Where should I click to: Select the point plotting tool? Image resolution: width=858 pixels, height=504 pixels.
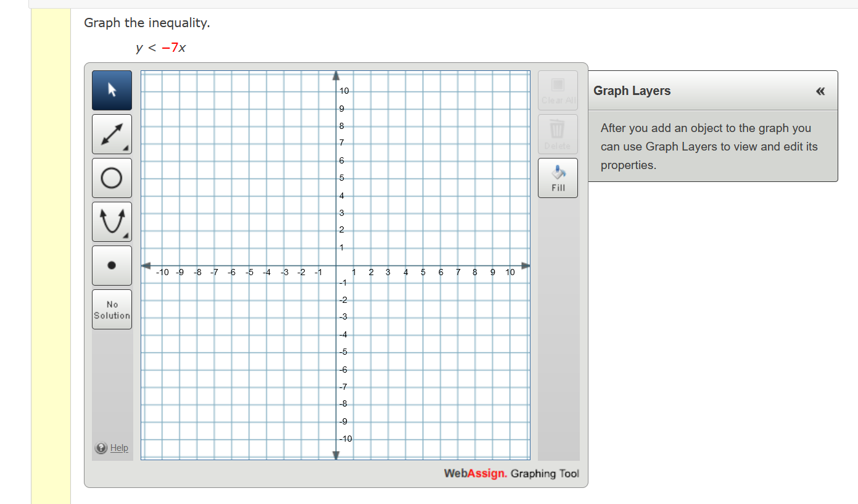pyautogui.click(x=112, y=265)
